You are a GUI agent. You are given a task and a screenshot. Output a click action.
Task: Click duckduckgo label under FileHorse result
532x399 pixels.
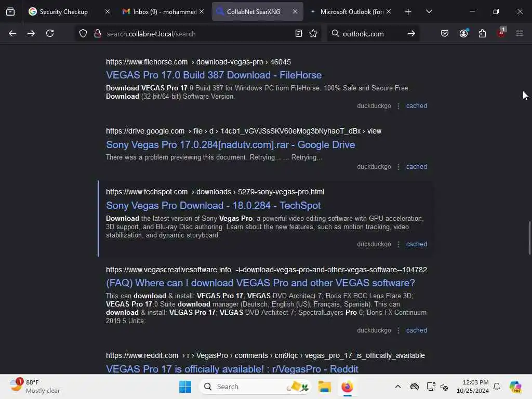[x=374, y=106]
